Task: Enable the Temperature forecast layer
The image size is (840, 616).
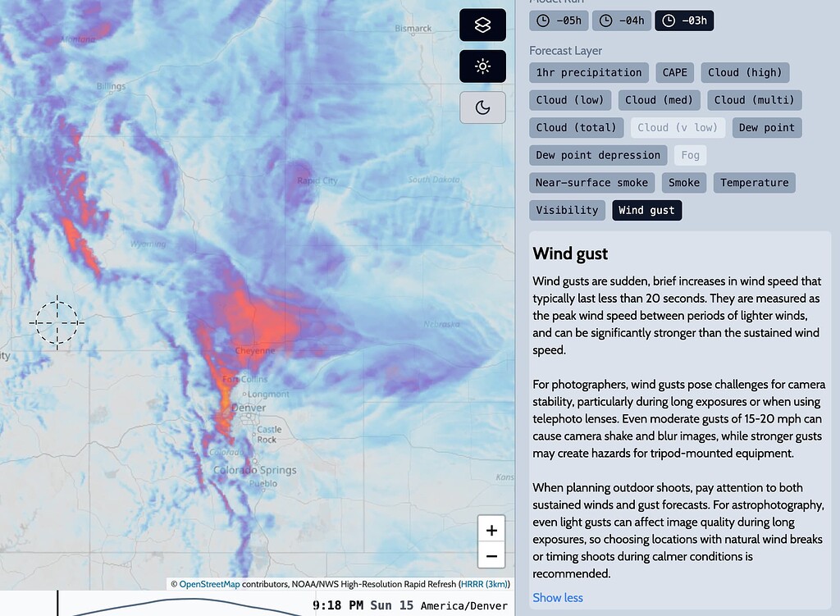Action: click(754, 182)
